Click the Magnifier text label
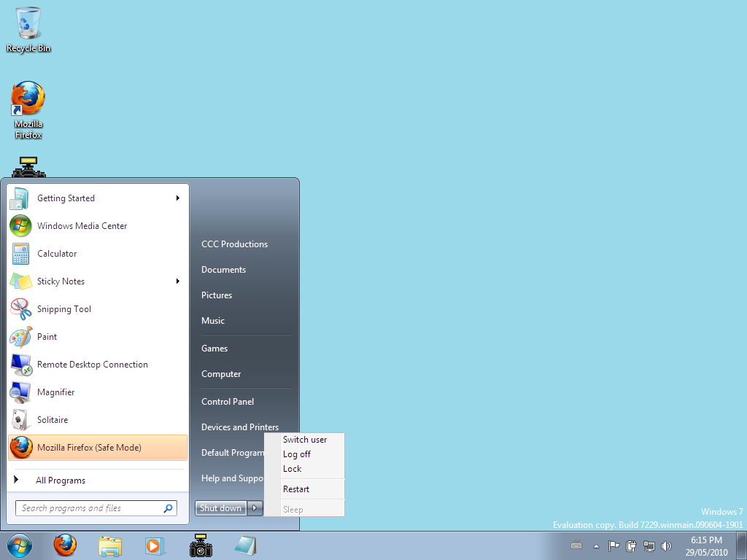The height and width of the screenshot is (560, 747). click(56, 392)
